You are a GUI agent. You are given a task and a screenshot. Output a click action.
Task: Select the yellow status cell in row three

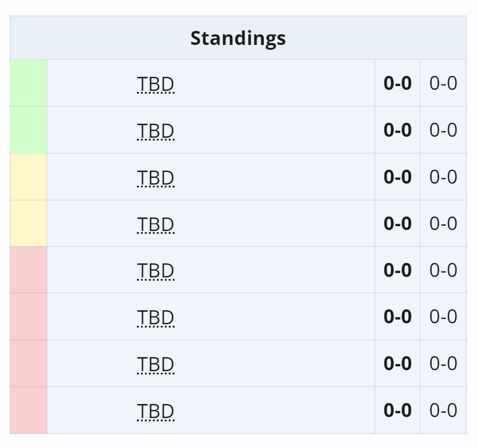28,177
